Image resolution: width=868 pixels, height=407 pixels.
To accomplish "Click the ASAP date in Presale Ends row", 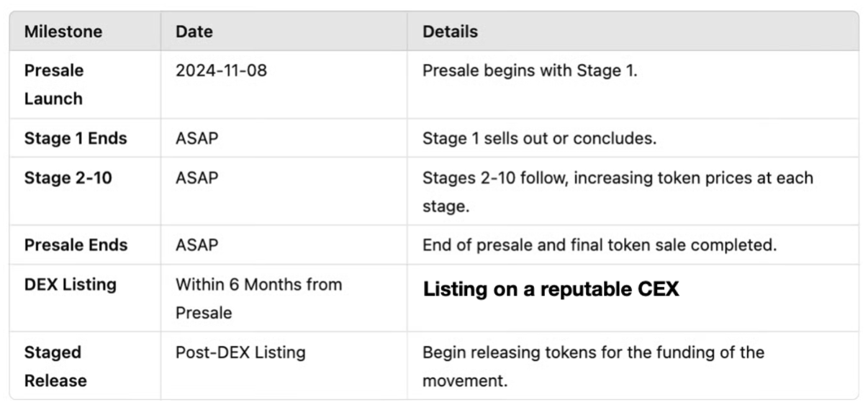I will pos(196,244).
